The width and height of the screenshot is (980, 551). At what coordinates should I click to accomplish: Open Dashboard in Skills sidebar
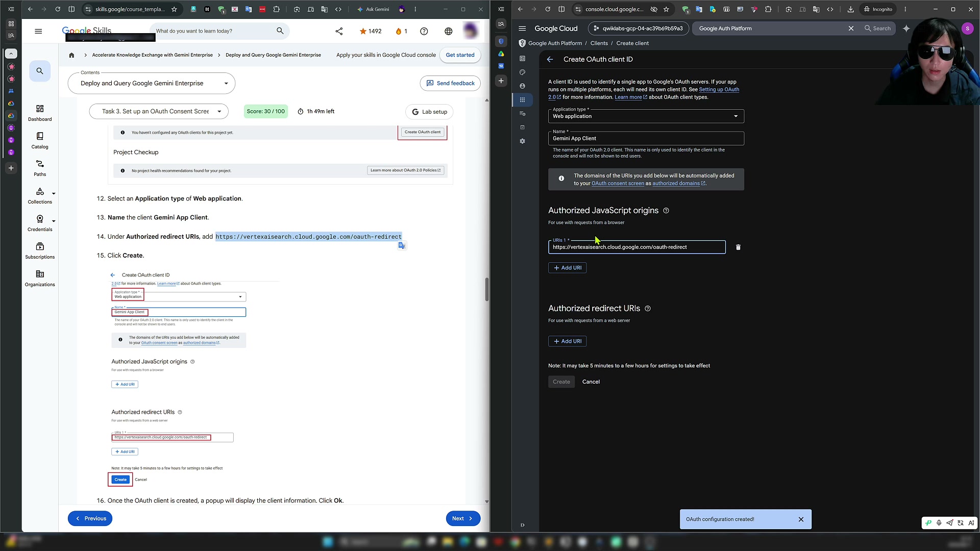40,113
